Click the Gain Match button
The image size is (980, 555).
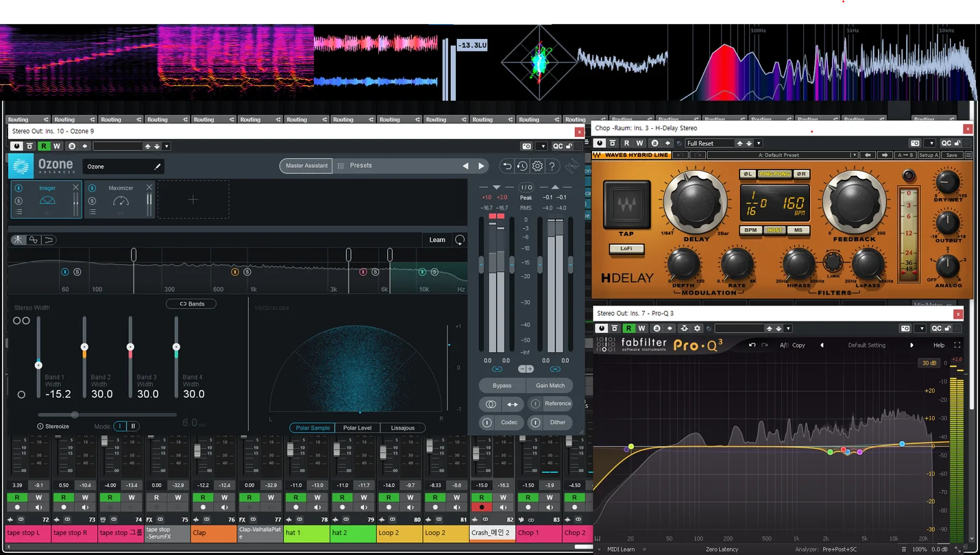coord(550,385)
